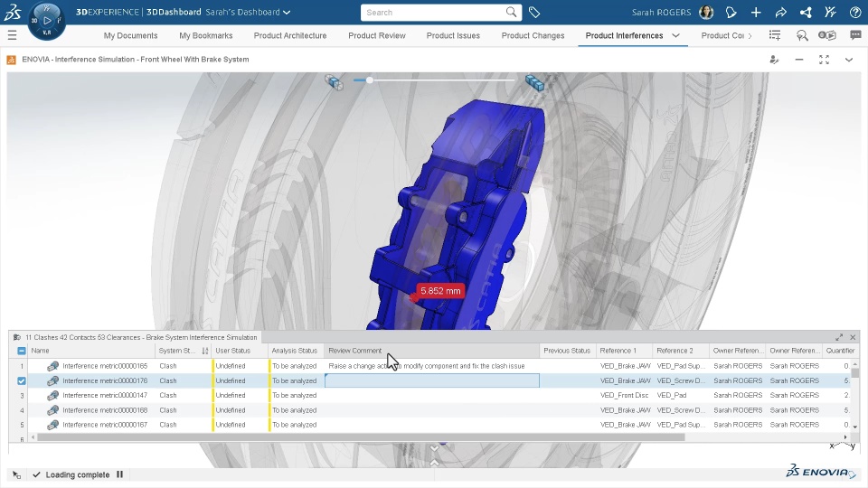Click the user search icon in tab bar
The image size is (868, 488).
(x=802, y=35)
